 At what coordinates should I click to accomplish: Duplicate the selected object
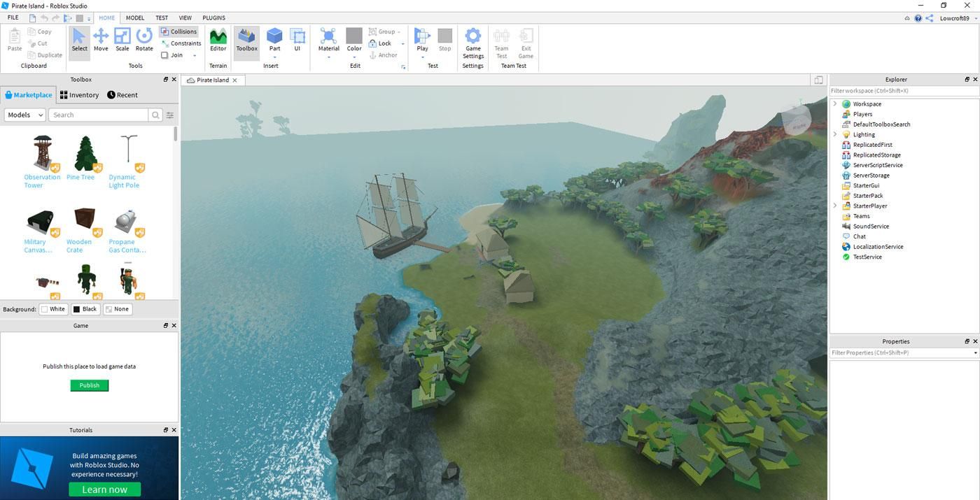(x=45, y=55)
